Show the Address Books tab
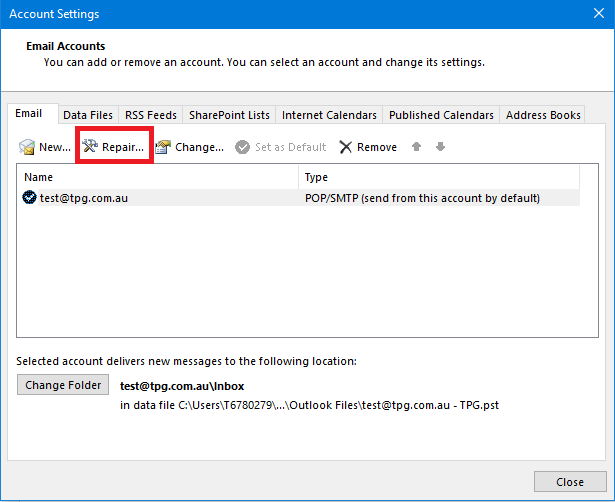 pos(543,115)
